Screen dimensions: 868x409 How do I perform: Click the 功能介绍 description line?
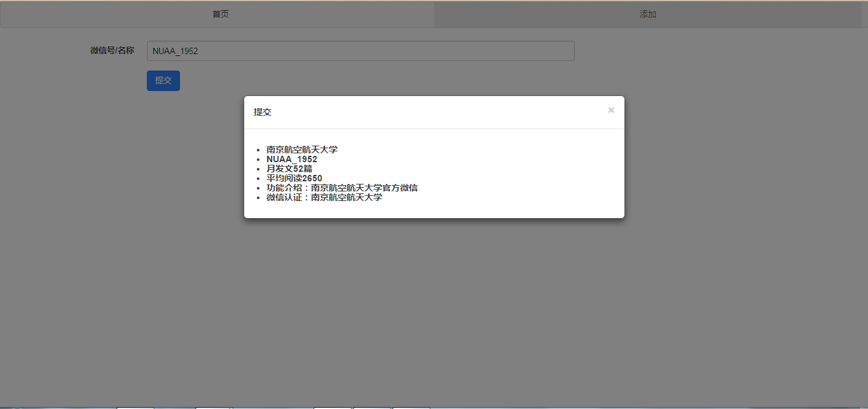[x=342, y=188]
